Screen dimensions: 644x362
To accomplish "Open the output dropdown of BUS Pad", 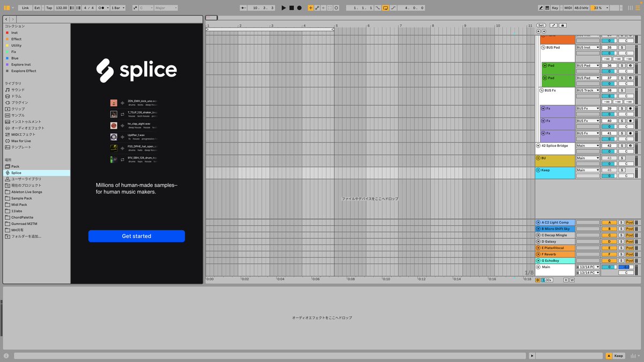I will click(x=588, y=47).
